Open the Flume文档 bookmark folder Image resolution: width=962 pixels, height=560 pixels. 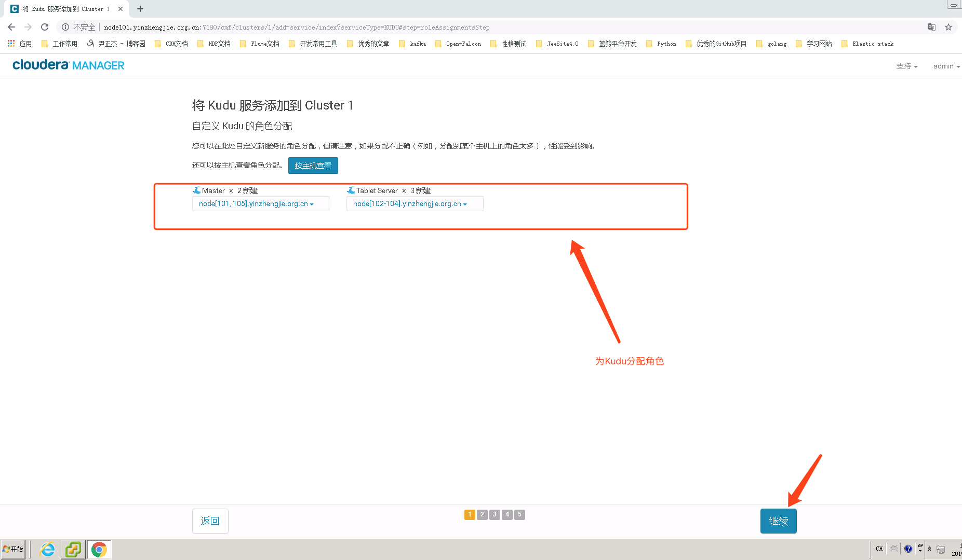tap(260, 44)
